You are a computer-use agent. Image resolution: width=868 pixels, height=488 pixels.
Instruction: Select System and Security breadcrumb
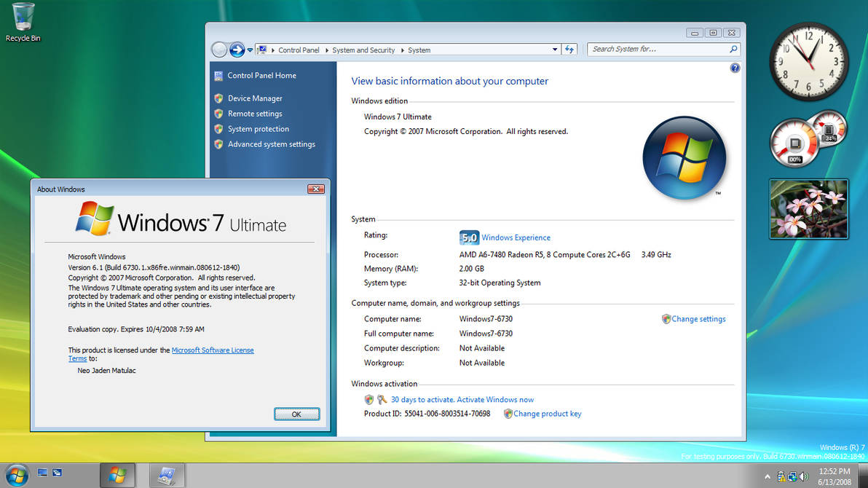tap(363, 50)
